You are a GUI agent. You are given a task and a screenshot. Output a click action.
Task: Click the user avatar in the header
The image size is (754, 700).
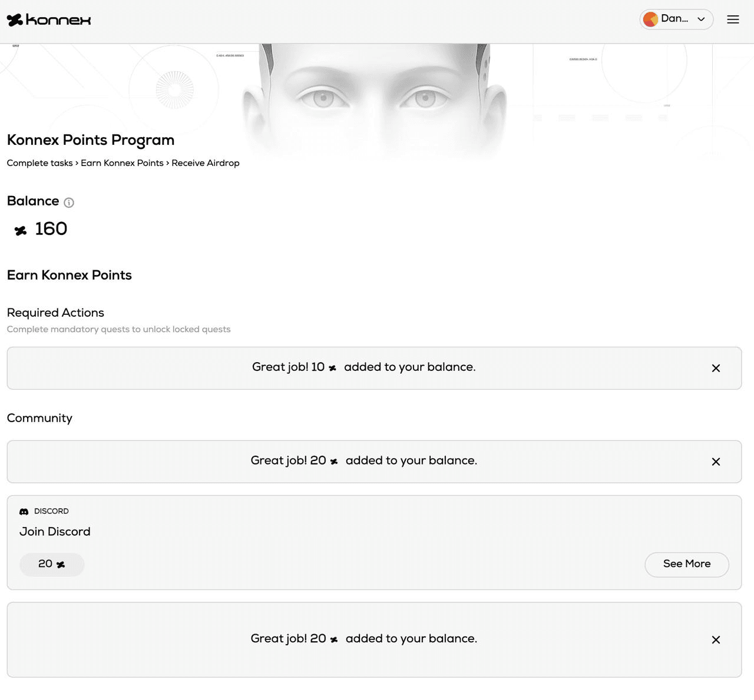point(650,19)
